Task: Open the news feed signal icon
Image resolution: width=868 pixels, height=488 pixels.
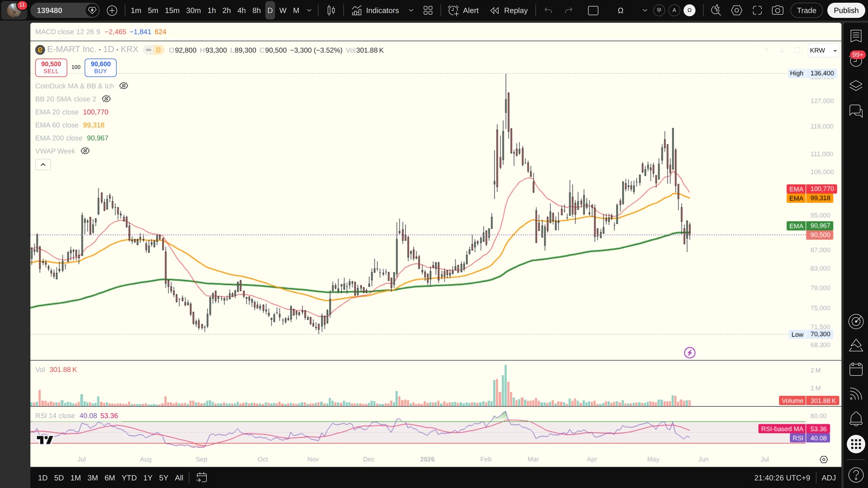Action: 856,394
